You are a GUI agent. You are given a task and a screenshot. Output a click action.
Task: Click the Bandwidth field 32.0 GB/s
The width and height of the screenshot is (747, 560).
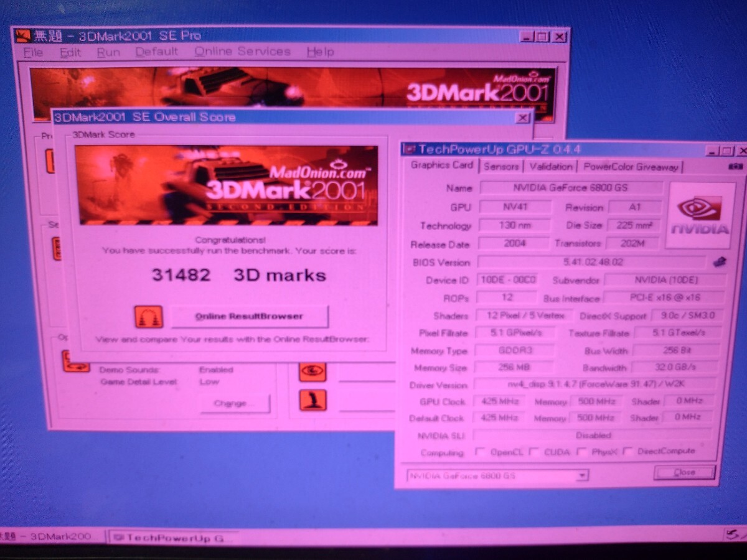[x=677, y=367]
